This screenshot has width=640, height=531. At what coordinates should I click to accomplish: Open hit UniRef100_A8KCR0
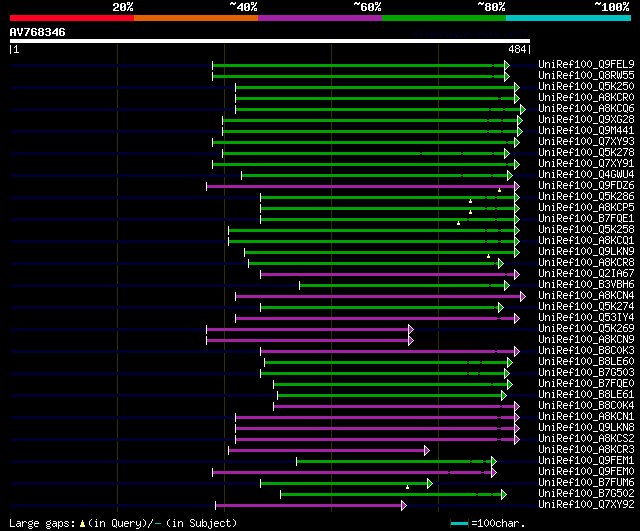[x=586, y=97]
